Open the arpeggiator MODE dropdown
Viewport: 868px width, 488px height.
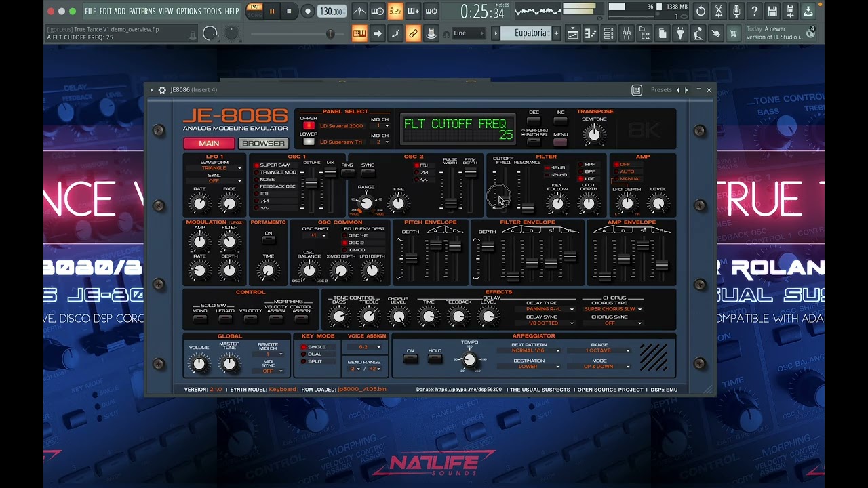click(599, 367)
